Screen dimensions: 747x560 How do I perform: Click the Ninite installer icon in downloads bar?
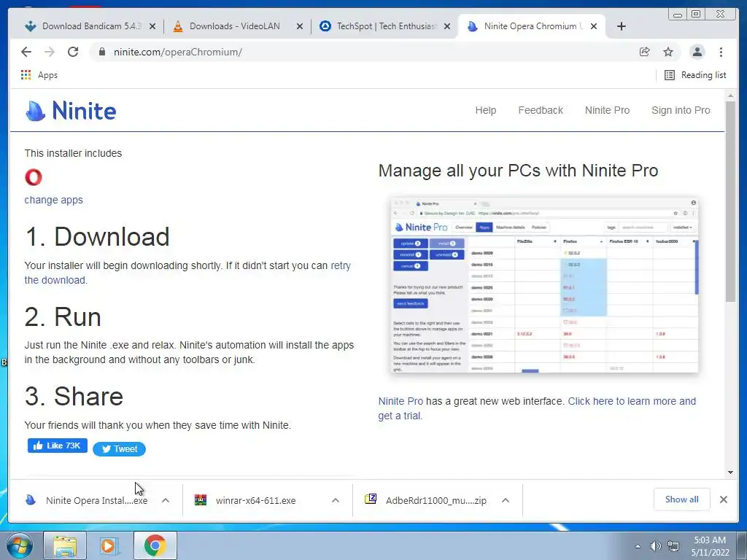[31, 499]
